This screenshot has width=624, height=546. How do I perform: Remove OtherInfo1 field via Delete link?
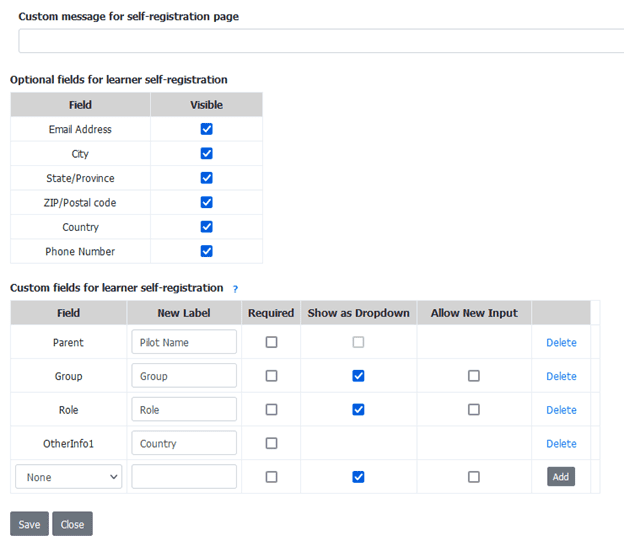pos(561,443)
